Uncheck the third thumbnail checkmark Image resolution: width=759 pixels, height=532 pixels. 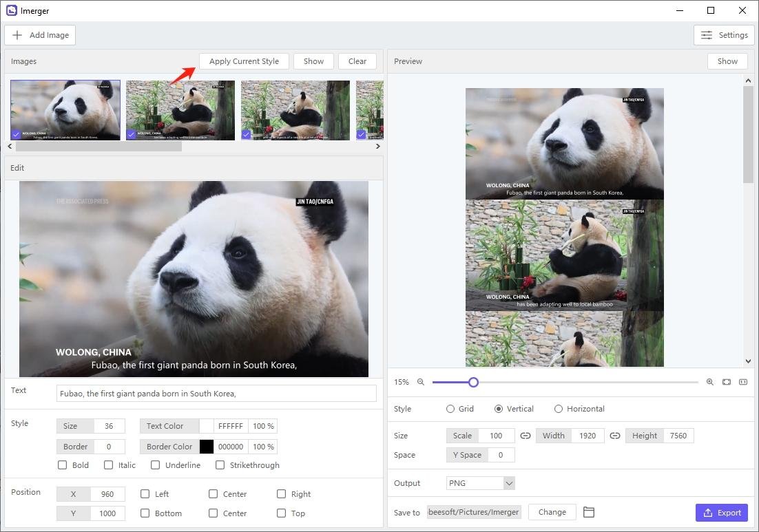coord(247,134)
